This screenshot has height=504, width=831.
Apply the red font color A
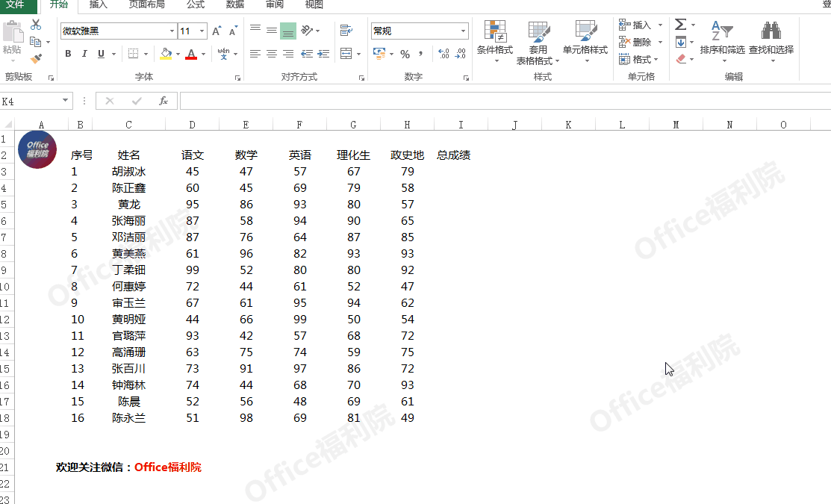click(x=191, y=54)
